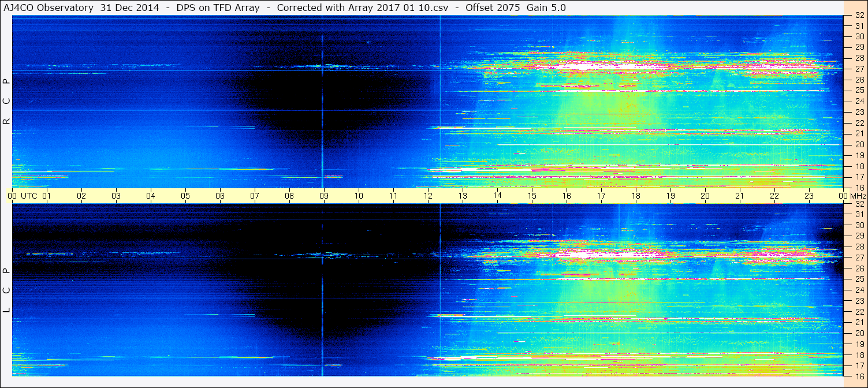Select hour marker 23 on time axis

[809, 196]
